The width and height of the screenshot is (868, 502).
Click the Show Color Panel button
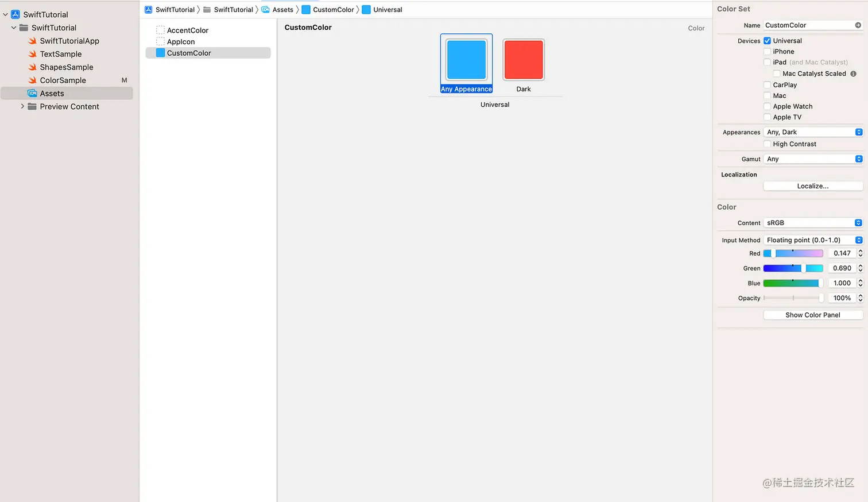(813, 315)
